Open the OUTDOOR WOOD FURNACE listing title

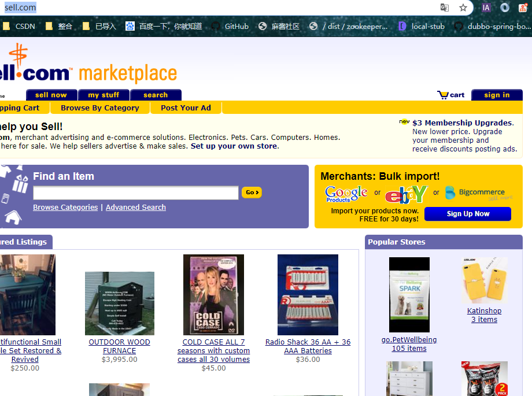pos(120,346)
